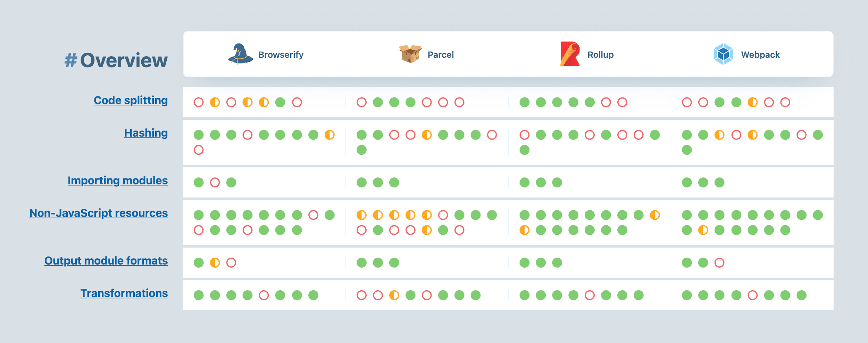Screen dimensions: 868x343
Task: Click the Browserify wizard hat logo
Action: 240,54
